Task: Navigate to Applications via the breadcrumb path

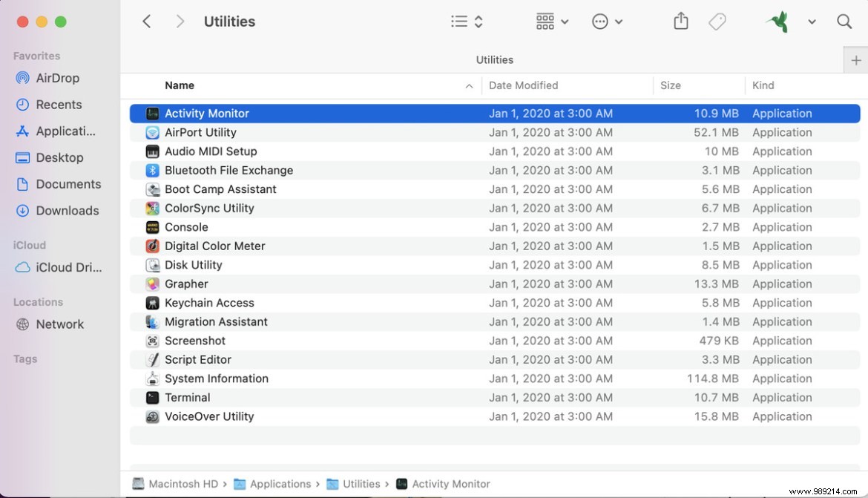Action: pyautogui.click(x=282, y=483)
